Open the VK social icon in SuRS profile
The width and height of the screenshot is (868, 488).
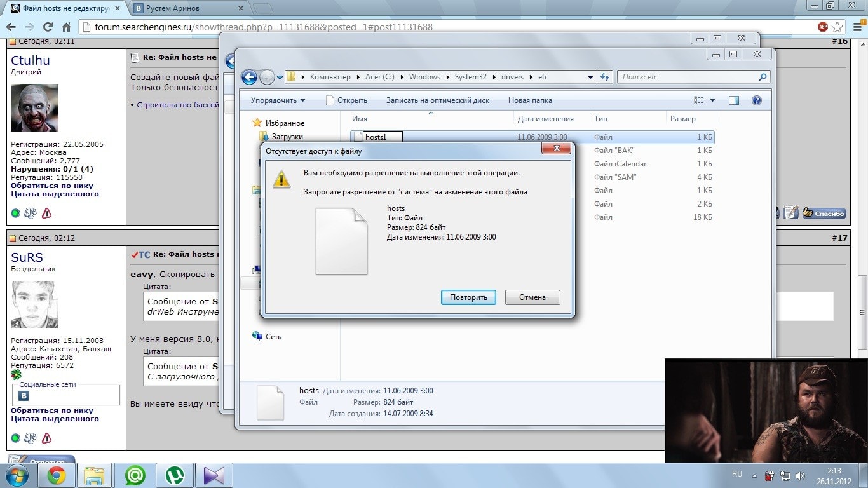24,396
